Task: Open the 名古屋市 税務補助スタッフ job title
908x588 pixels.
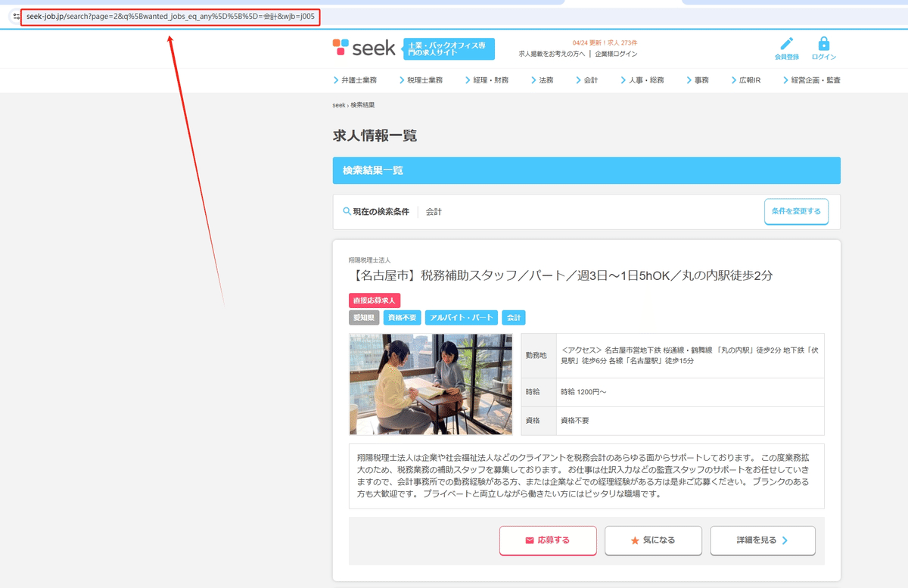Action: [x=561, y=275]
